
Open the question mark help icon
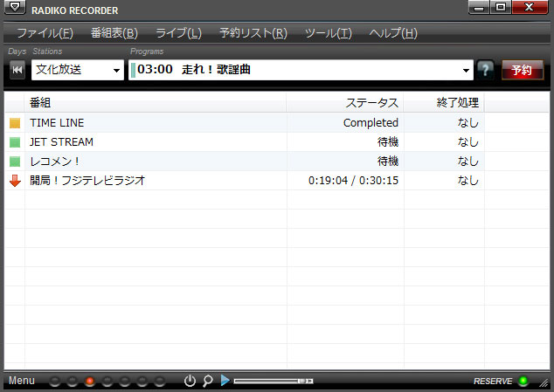tap(486, 70)
